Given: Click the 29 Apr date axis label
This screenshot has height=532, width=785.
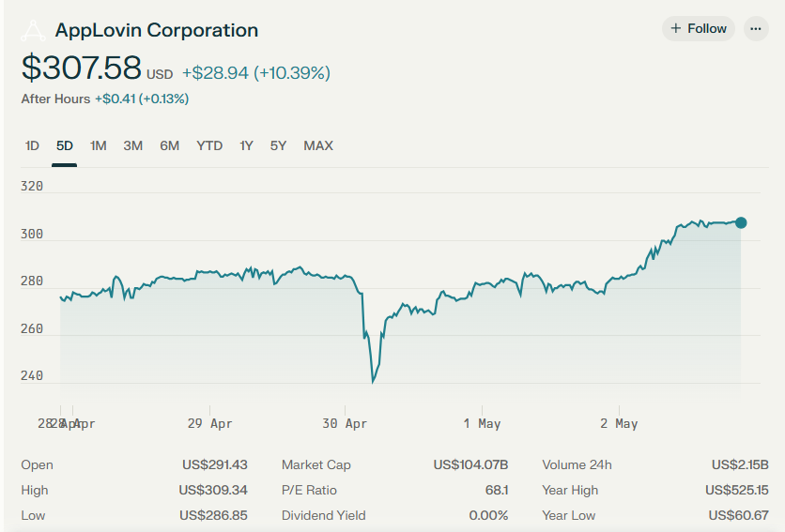Looking at the screenshot, I should (209, 423).
